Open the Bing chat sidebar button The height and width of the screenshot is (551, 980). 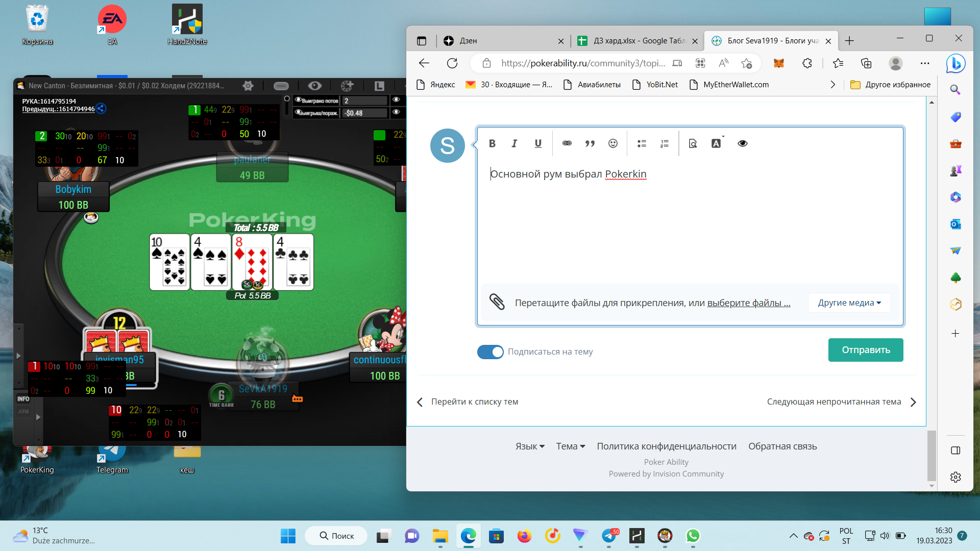955,63
